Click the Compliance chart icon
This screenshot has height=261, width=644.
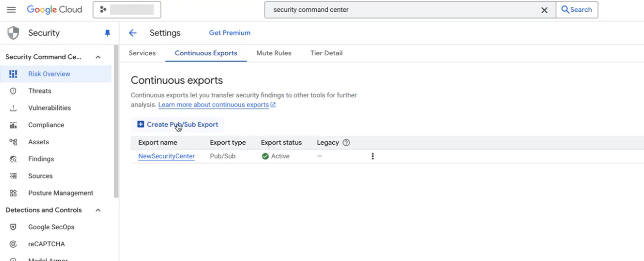pyautogui.click(x=13, y=125)
